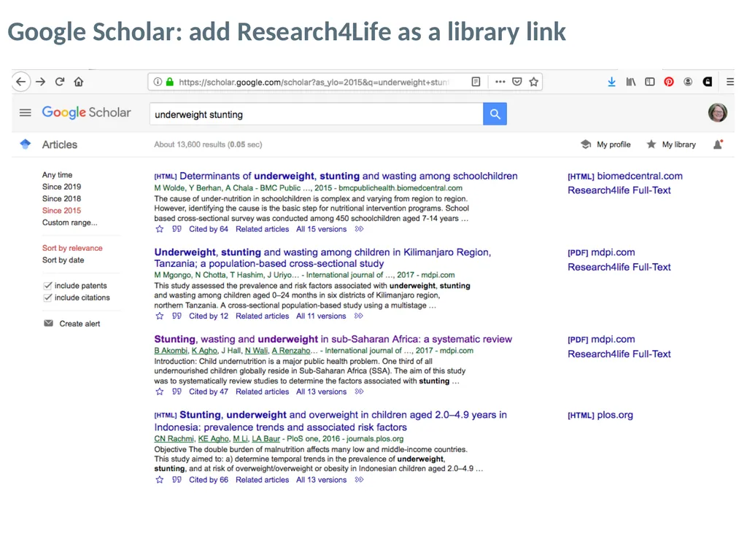Open author CN Rachmi profile link
This screenshot has width=747, height=560.
pos(174,438)
